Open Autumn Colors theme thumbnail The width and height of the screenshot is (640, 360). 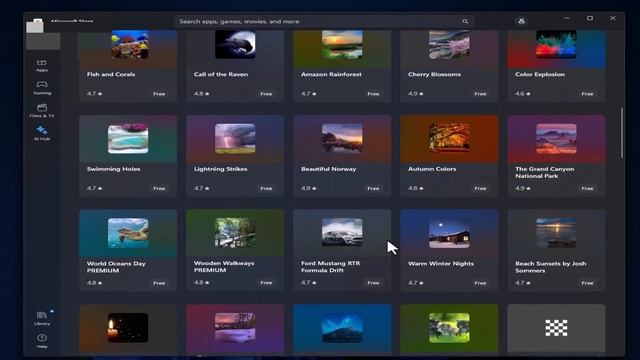pyautogui.click(x=449, y=139)
